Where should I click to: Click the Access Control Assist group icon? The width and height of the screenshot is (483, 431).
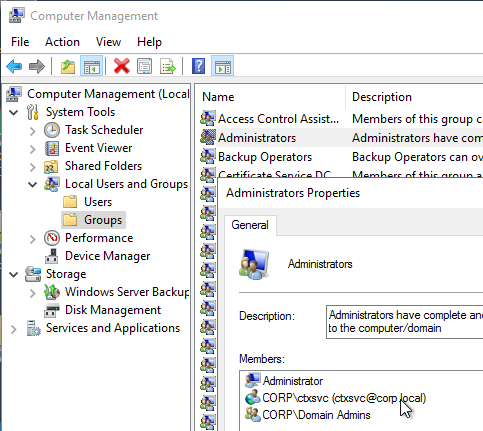208,118
